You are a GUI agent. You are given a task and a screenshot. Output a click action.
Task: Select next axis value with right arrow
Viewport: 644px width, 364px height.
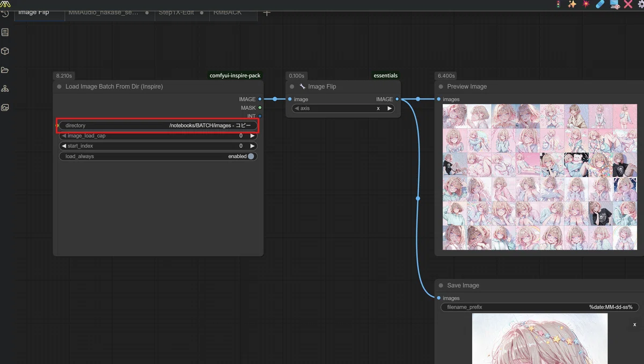(390, 108)
